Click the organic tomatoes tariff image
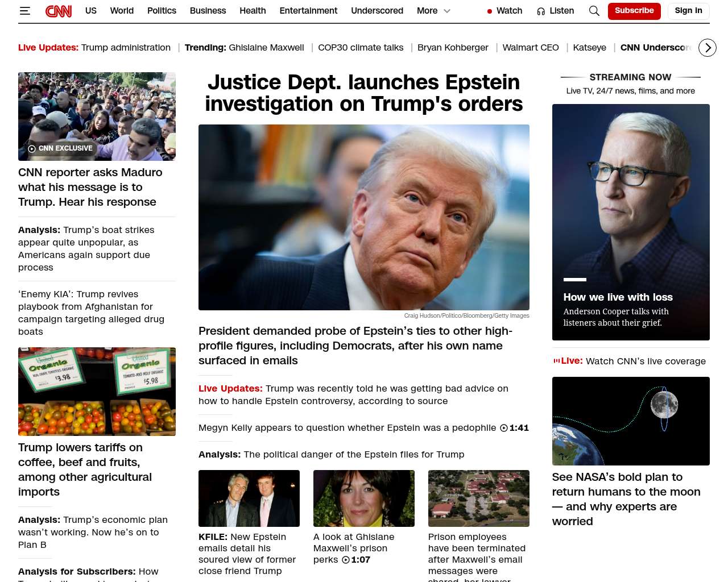This screenshot has height=582, width=728. click(97, 392)
